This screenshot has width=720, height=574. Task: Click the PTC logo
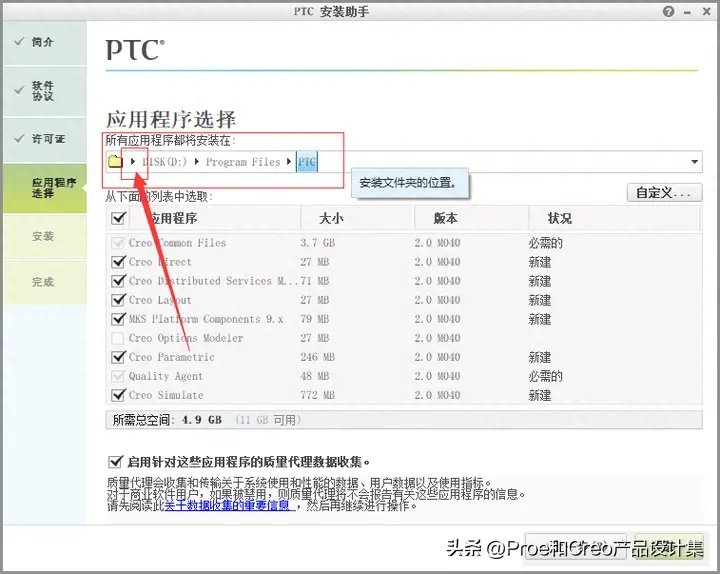tap(135, 50)
